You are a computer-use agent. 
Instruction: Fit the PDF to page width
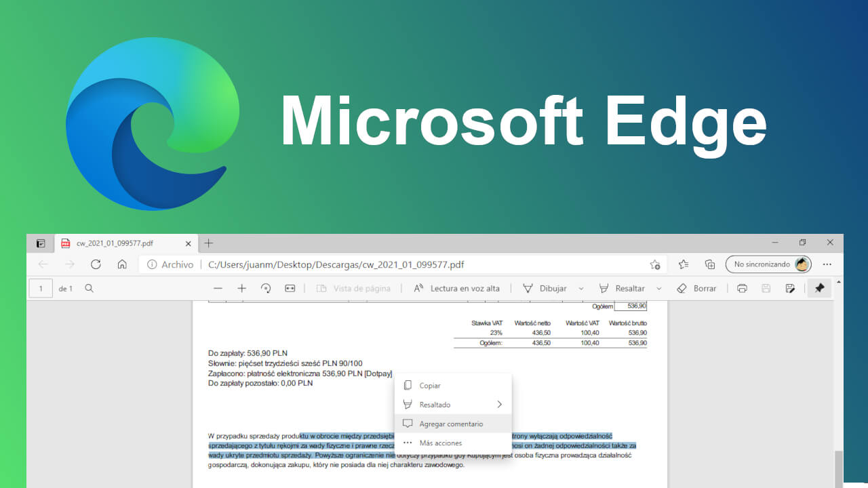tap(290, 288)
